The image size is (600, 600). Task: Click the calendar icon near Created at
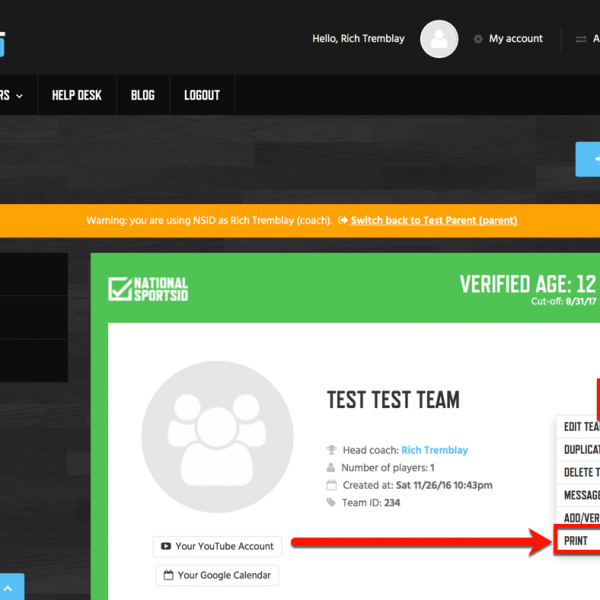331,485
